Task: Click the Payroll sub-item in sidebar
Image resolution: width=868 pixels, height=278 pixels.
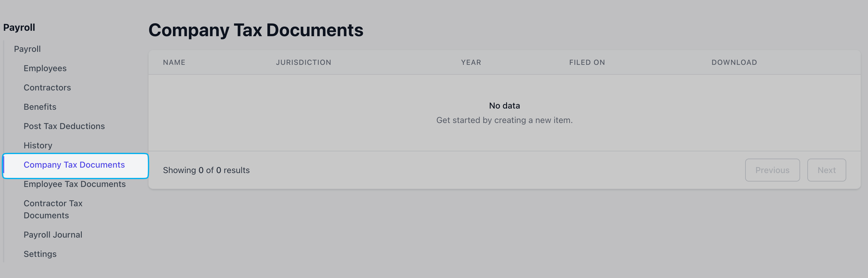Action: tap(27, 49)
